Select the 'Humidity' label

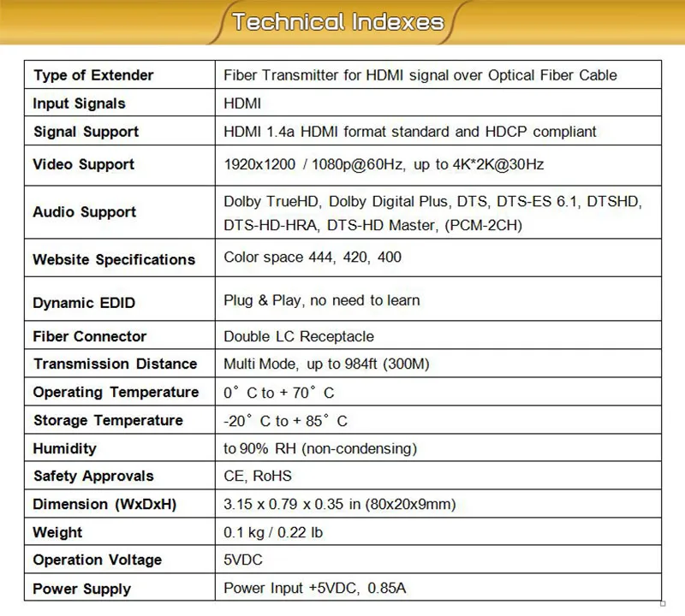coord(65,448)
